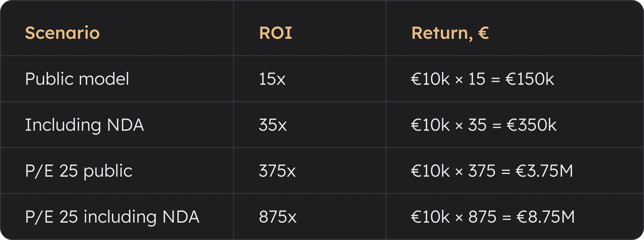Click the 375x ROI value

(x=277, y=171)
